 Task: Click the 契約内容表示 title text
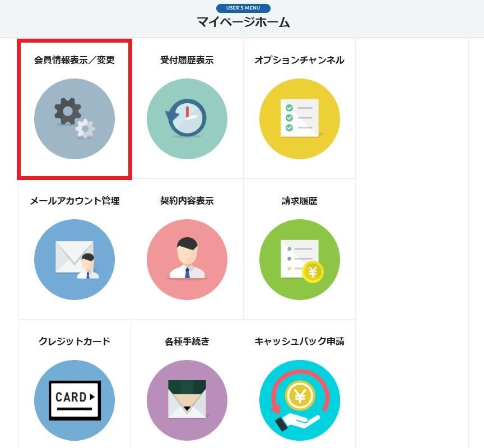point(187,201)
